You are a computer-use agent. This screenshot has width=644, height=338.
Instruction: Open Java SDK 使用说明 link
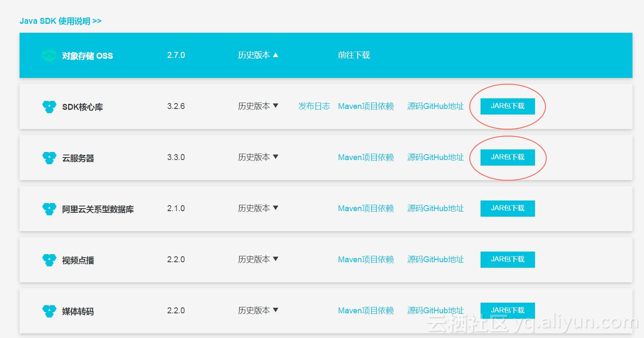60,20
